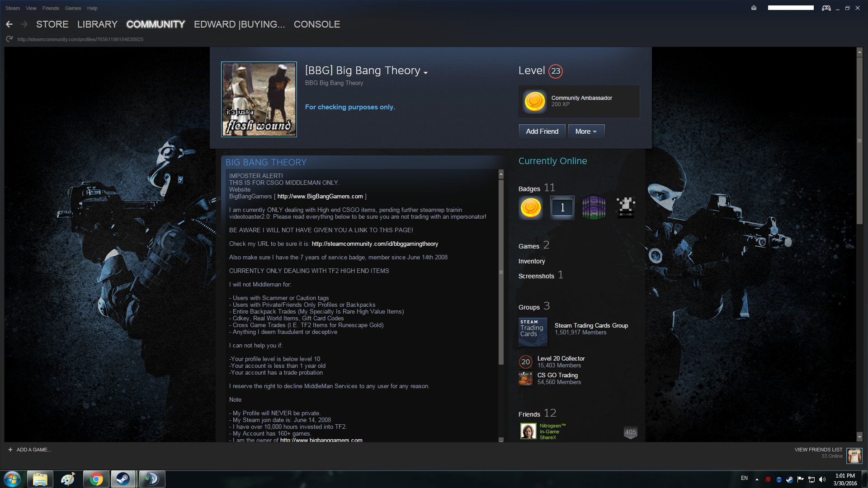
Task: Click the browser back arrow
Action: (x=9, y=24)
